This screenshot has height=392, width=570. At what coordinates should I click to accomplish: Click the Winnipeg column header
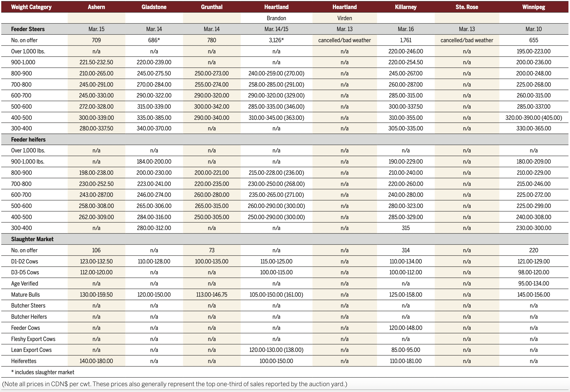pos(534,7)
